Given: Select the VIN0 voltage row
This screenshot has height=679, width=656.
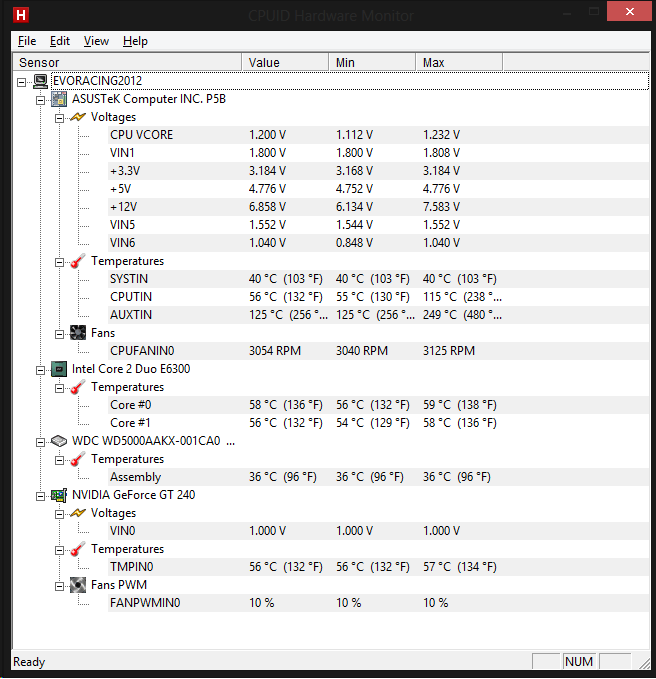Looking at the screenshot, I should (x=378, y=531).
